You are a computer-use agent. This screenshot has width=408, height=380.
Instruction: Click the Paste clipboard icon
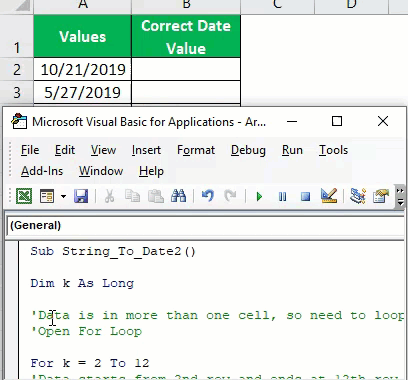pyautogui.click(x=155, y=196)
